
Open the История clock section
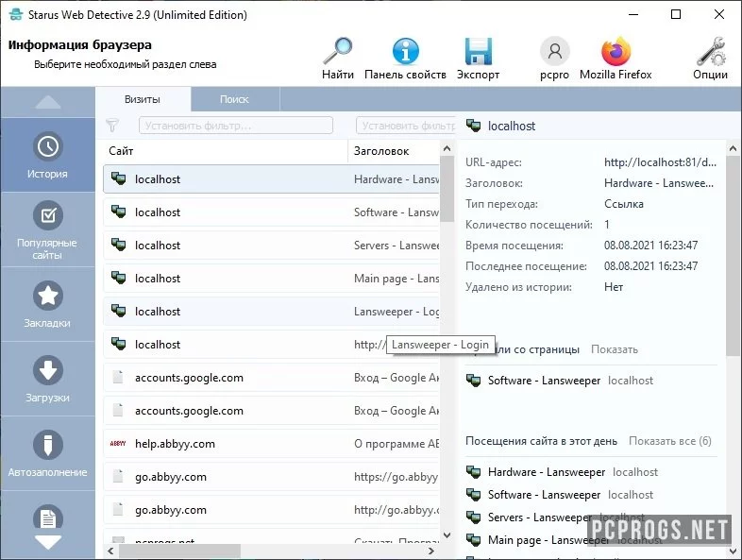point(47,155)
